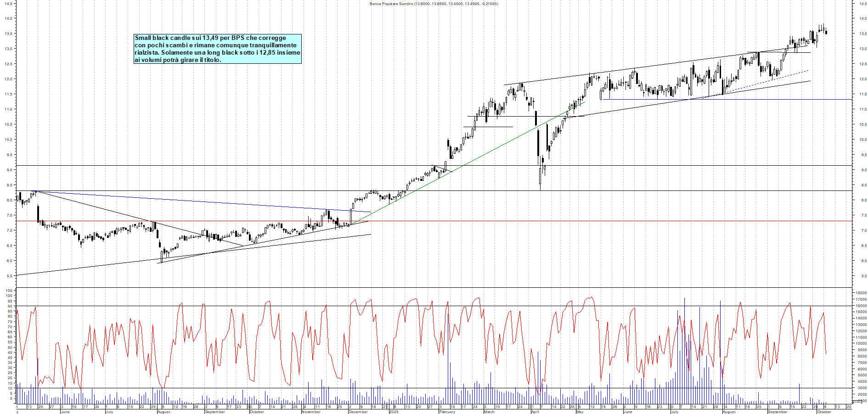Click the '2025' year marker on the time axis
Image resolution: width=868 pixels, height=414 pixels.
tap(394, 412)
